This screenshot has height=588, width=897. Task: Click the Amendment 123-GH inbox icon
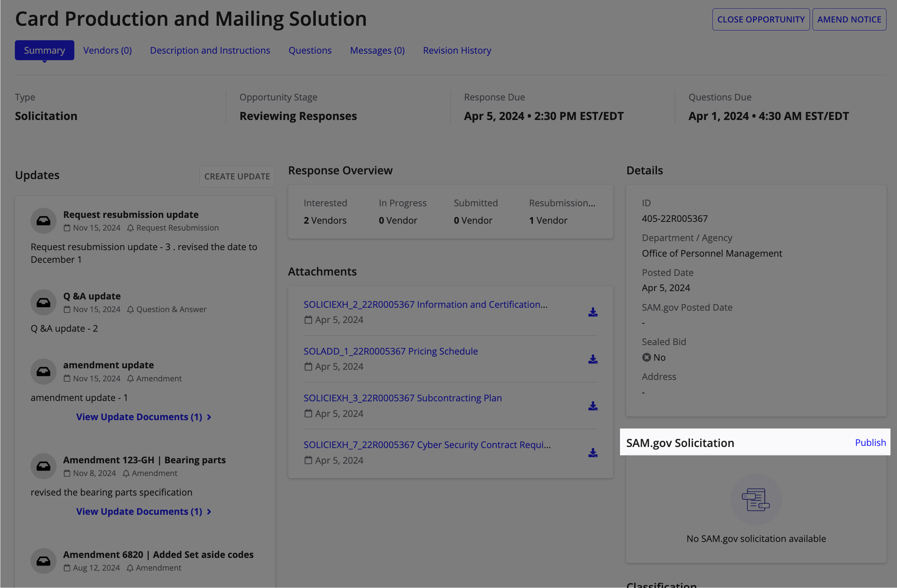(x=44, y=466)
